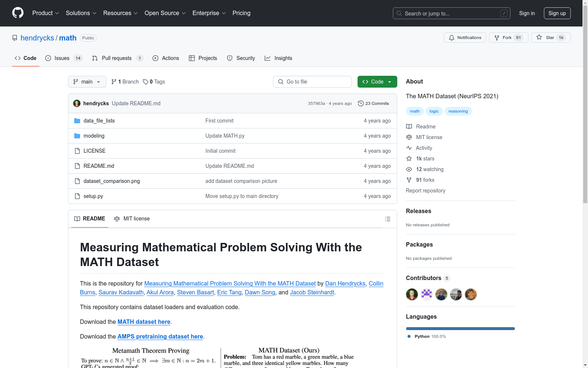Switch to Pull requests tab

pos(118,58)
